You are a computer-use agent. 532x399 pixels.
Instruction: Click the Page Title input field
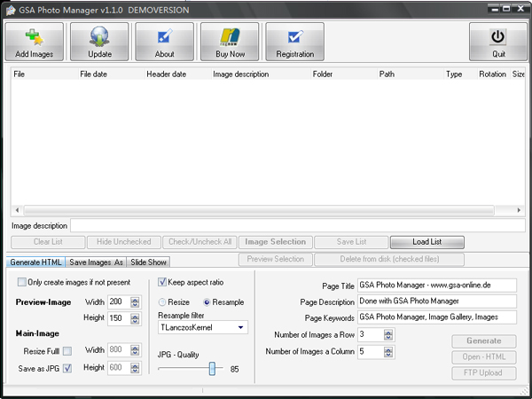437,285
